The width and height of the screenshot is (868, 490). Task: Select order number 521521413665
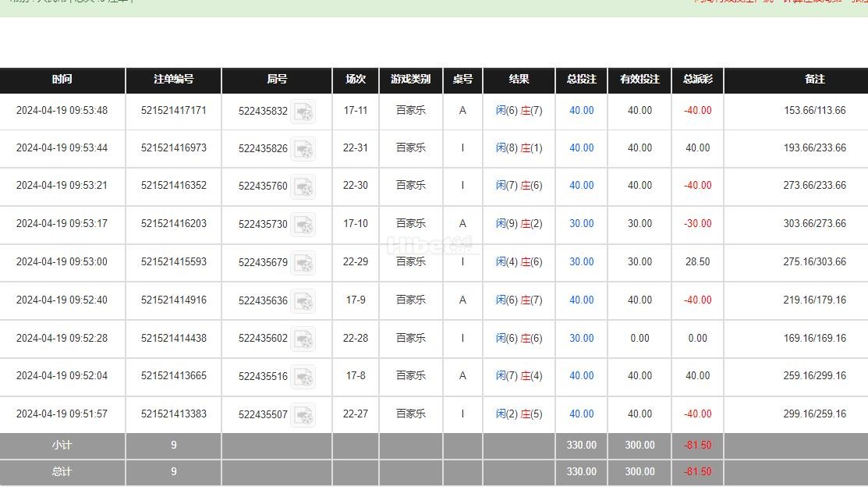click(174, 375)
